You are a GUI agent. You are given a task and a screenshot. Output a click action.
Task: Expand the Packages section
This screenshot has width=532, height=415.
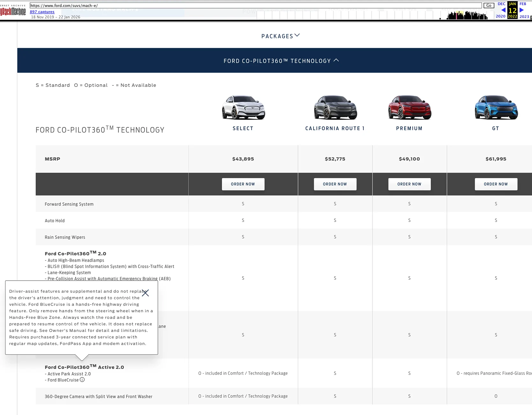[x=280, y=36]
